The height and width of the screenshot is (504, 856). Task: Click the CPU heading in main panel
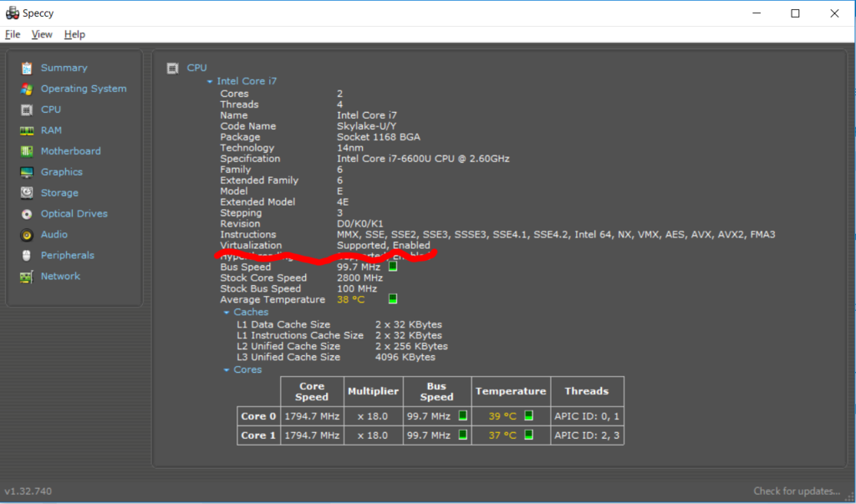(197, 68)
